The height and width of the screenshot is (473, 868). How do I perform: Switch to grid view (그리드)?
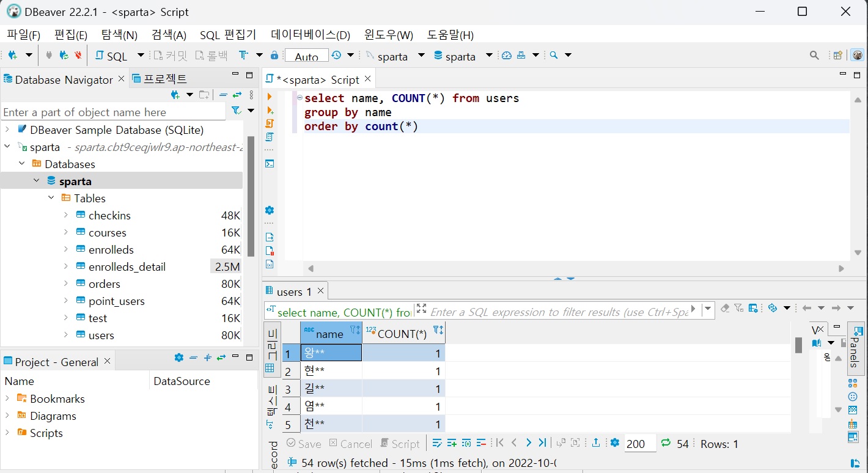[271, 351]
